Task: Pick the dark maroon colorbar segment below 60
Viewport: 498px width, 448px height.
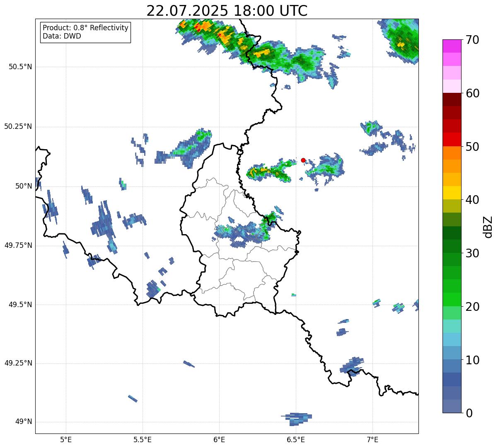Action: pyautogui.click(x=452, y=99)
